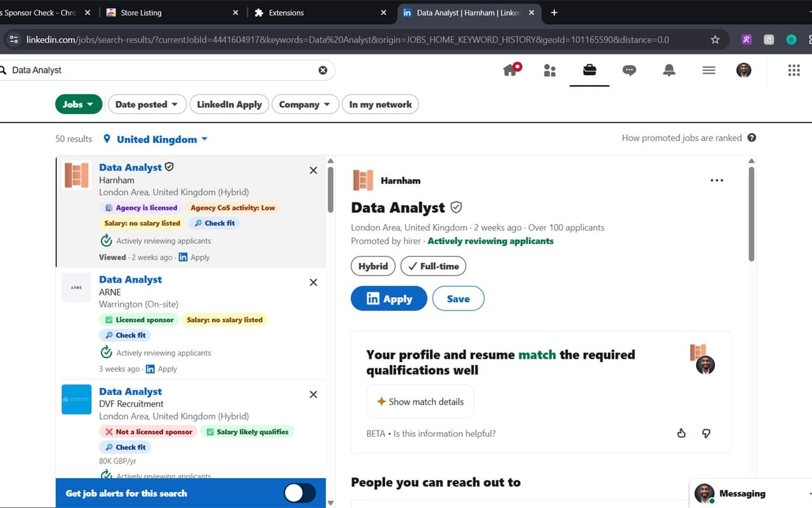Check fit on the Harnham card

coord(214,223)
